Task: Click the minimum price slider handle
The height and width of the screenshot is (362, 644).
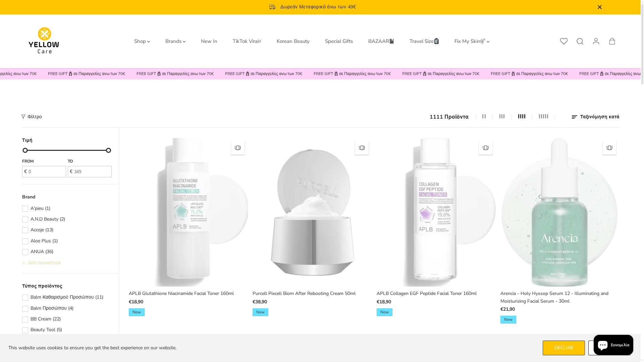Action: 25,150
